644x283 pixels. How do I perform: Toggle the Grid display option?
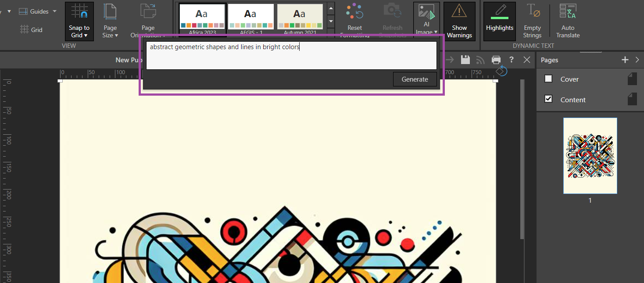(x=31, y=30)
